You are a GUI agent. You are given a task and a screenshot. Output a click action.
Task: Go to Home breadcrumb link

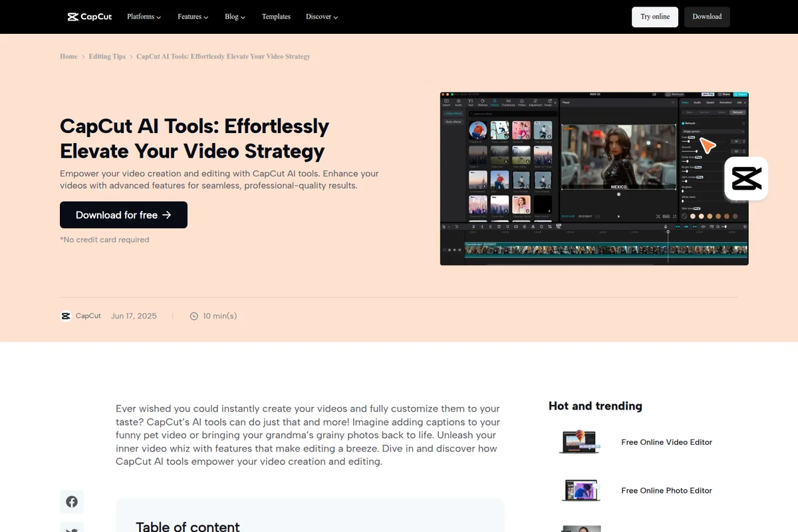pyautogui.click(x=68, y=57)
